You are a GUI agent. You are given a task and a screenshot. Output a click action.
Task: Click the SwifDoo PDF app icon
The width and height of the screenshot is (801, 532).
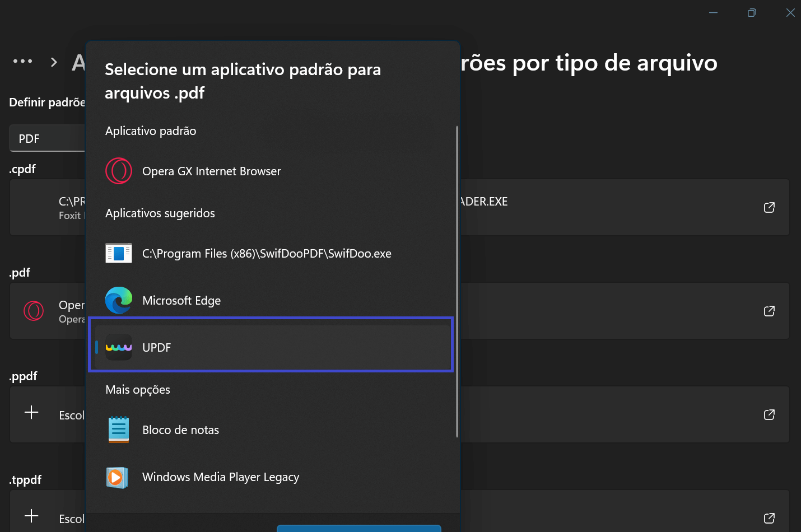119,253
